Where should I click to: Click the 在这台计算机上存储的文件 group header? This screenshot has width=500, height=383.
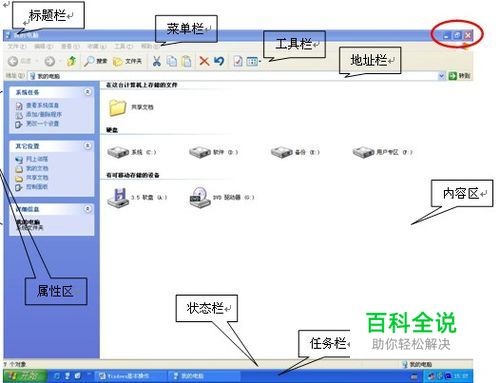tap(142, 85)
